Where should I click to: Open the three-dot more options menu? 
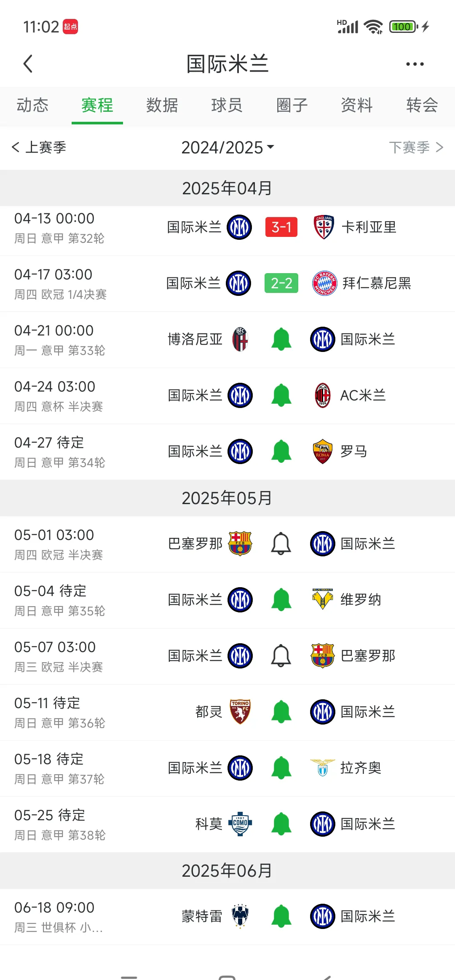coord(415,64)
